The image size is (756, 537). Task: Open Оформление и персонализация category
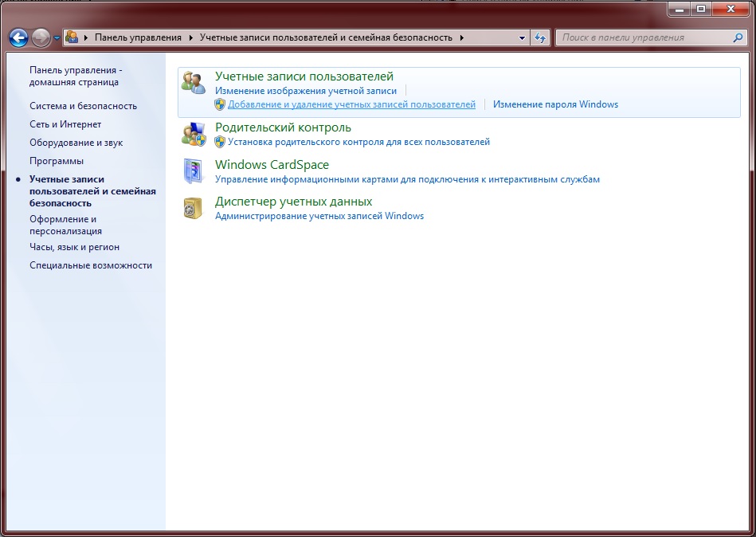(65, 225)
